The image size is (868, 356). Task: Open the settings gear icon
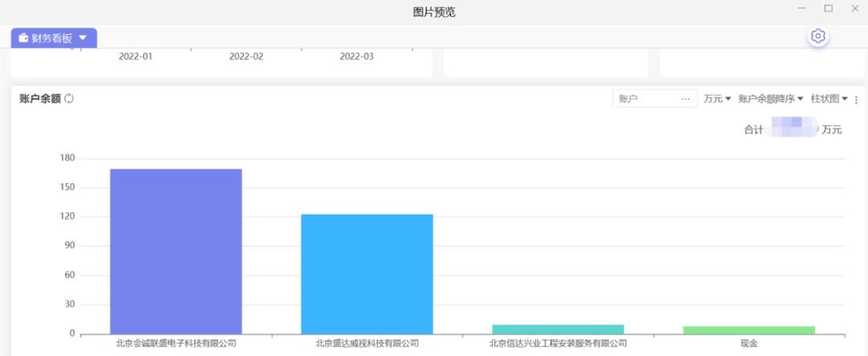818,36
